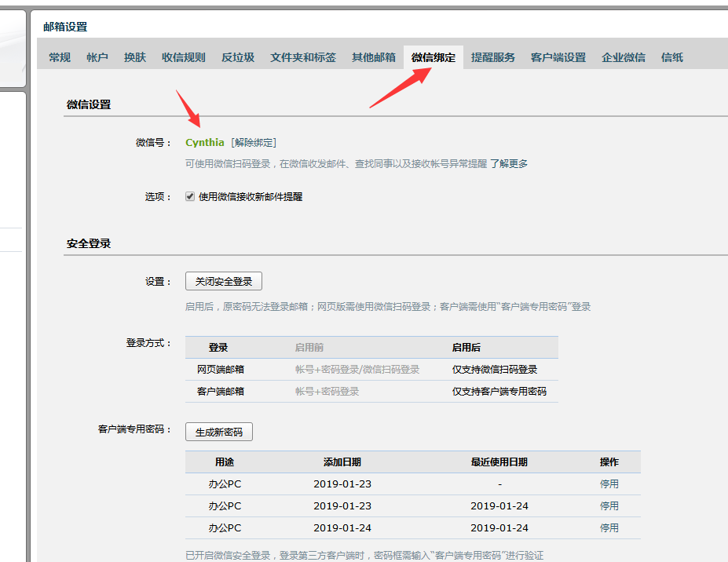Select the 换肤 tab
The height and width of the screenshot is (562, 728).
(x=135, y=57)
